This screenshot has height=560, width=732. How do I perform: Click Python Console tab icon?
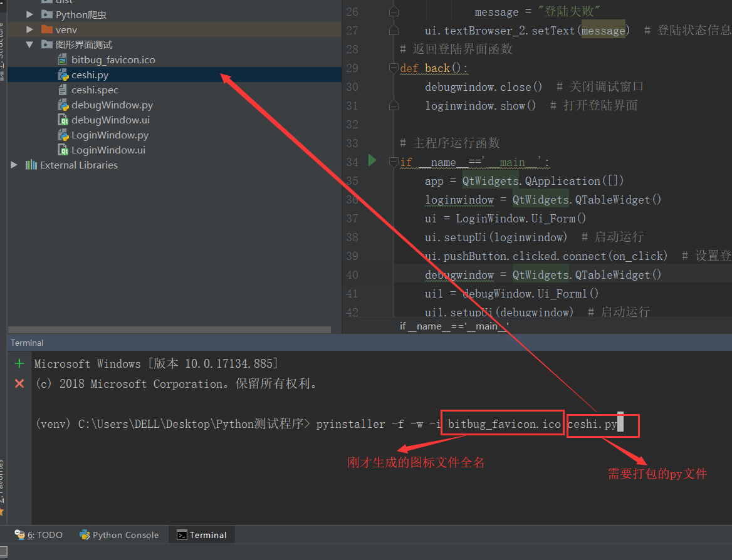click(85, 535)
